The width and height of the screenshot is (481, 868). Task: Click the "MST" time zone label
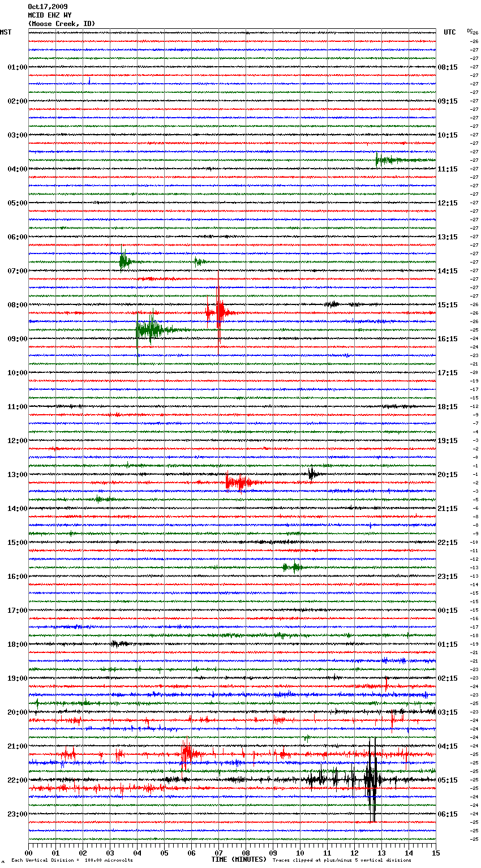coord(6,32)
